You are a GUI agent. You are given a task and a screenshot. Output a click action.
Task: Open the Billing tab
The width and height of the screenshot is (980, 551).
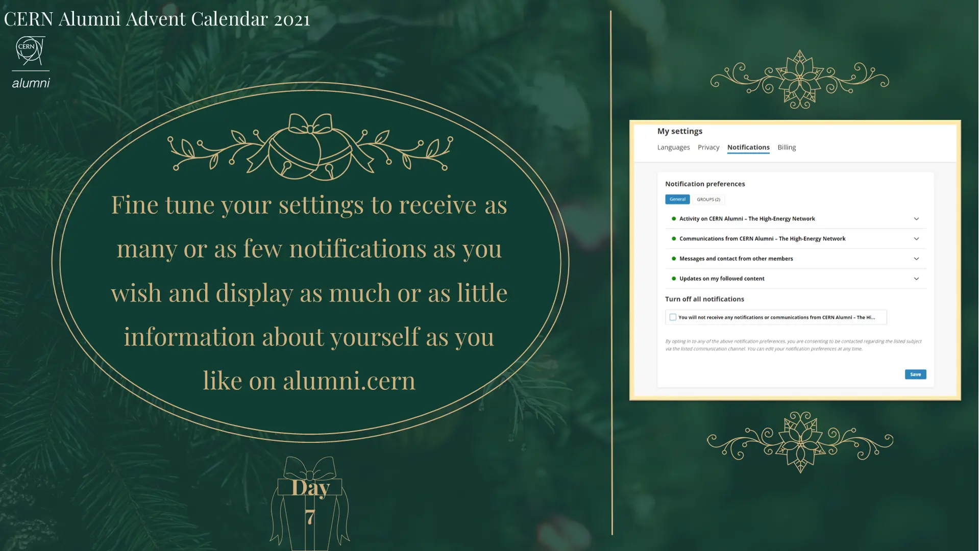[787, 147]
